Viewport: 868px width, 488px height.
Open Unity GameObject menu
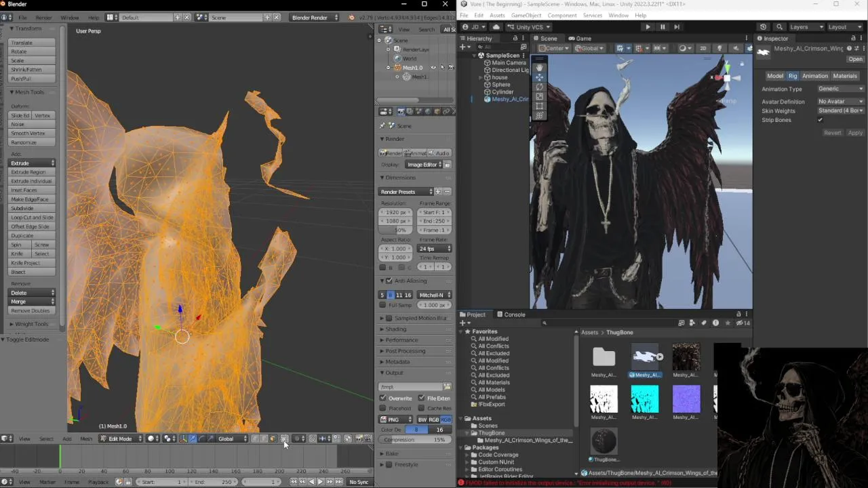[526, 15]
